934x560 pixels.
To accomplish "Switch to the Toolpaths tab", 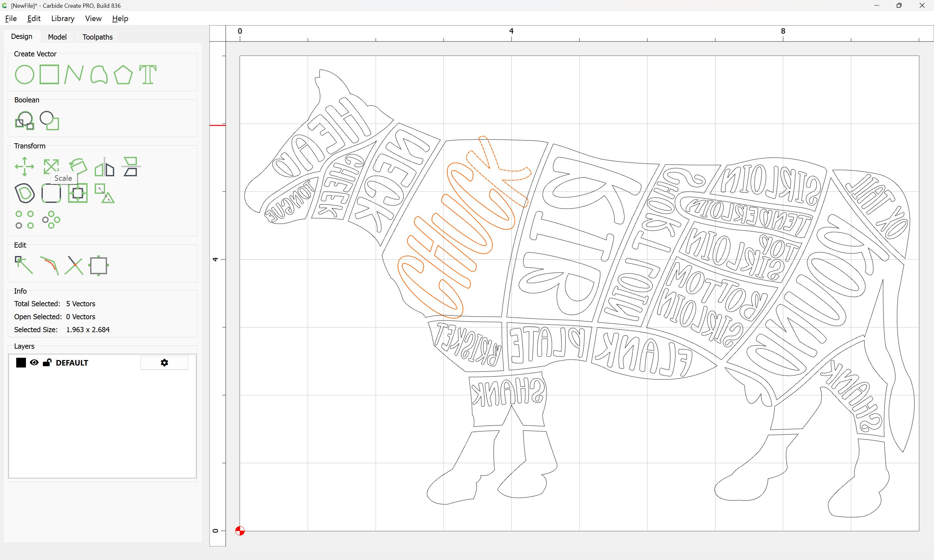I will 97,37.
